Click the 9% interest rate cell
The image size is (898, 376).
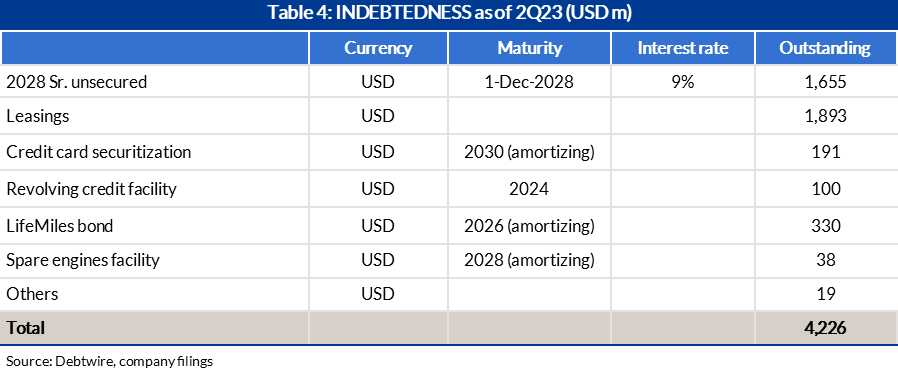(683, 82)
